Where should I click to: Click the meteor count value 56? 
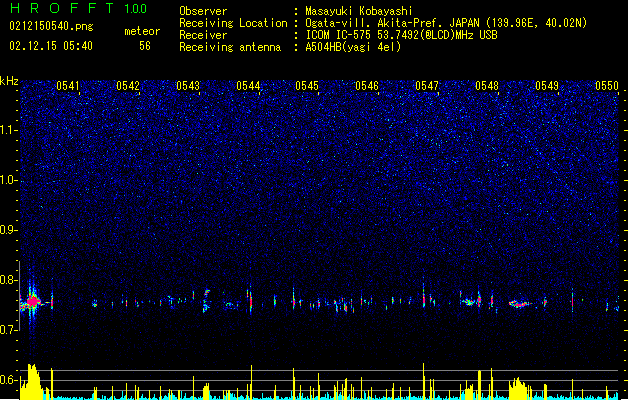pyautogui.click(x=145, y=46)
